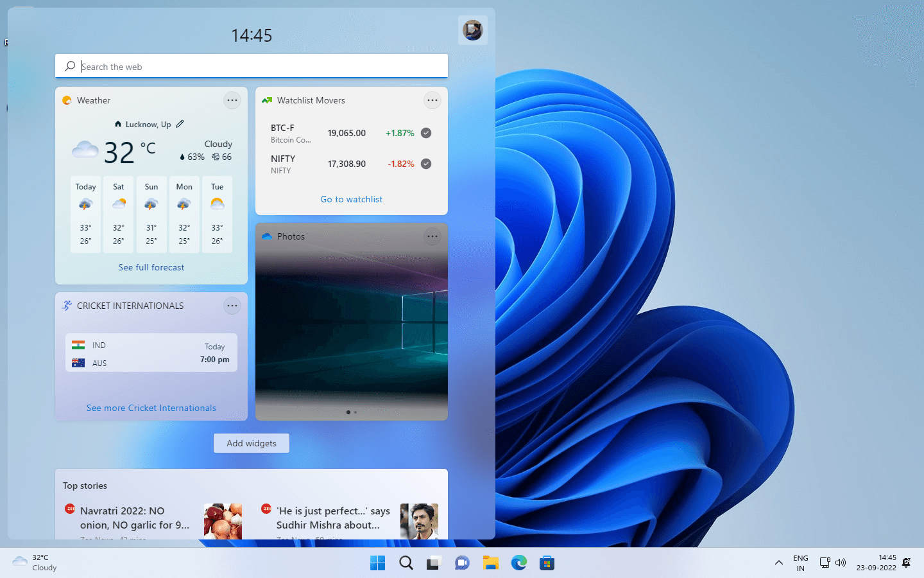Screen dimensions: 924x578
Task: Open See more Cricket Internationals link
Action: tap(151, 408)
